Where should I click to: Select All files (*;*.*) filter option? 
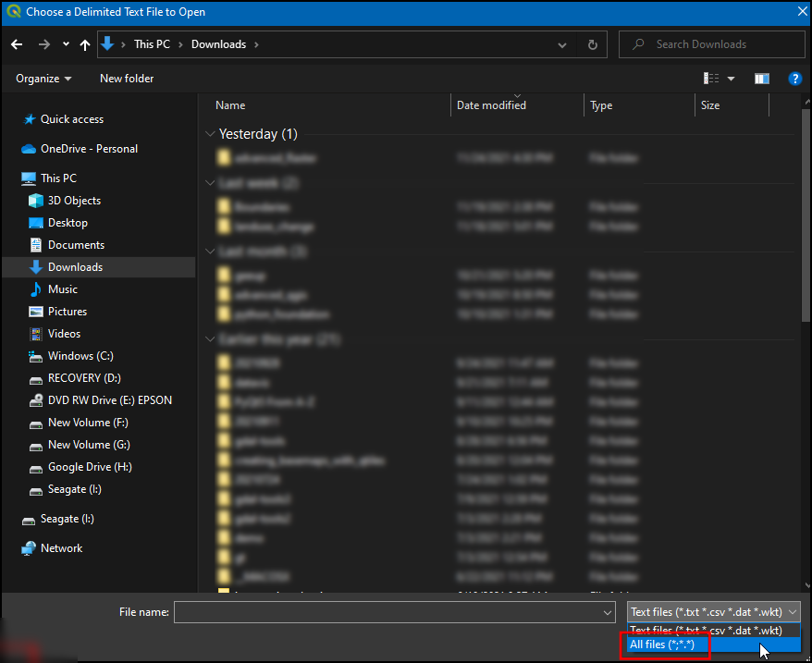coord(662,645)
